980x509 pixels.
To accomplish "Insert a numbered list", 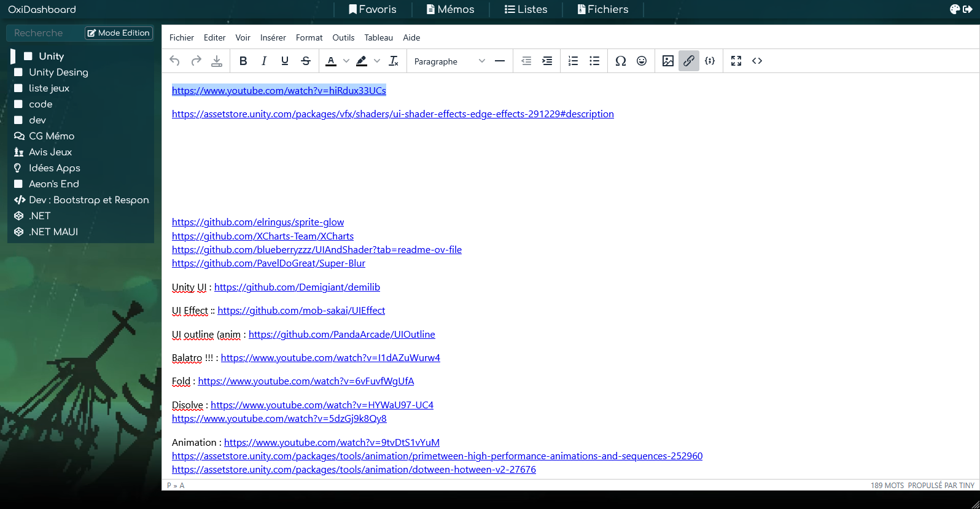I will click(x=574, y=61).
